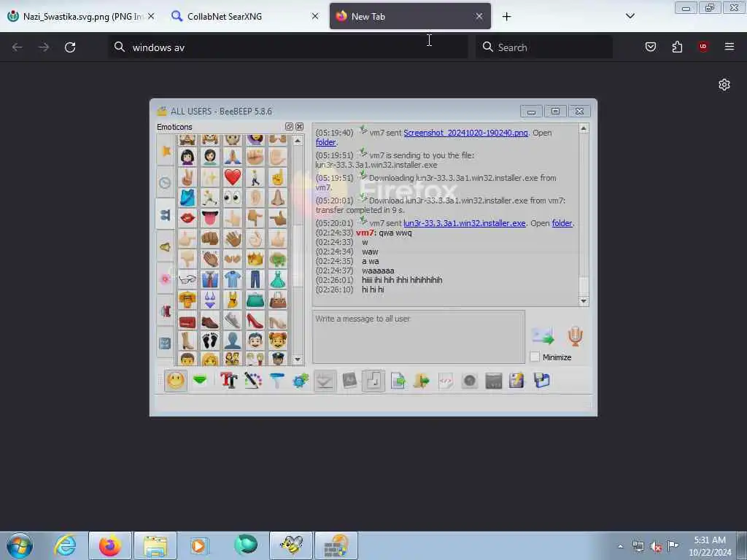The height and width of the screenshot is (560, 747).
Task: Click the green down-arrow toolbar icon
Action: pyautogui.click(x=200, y=380)
